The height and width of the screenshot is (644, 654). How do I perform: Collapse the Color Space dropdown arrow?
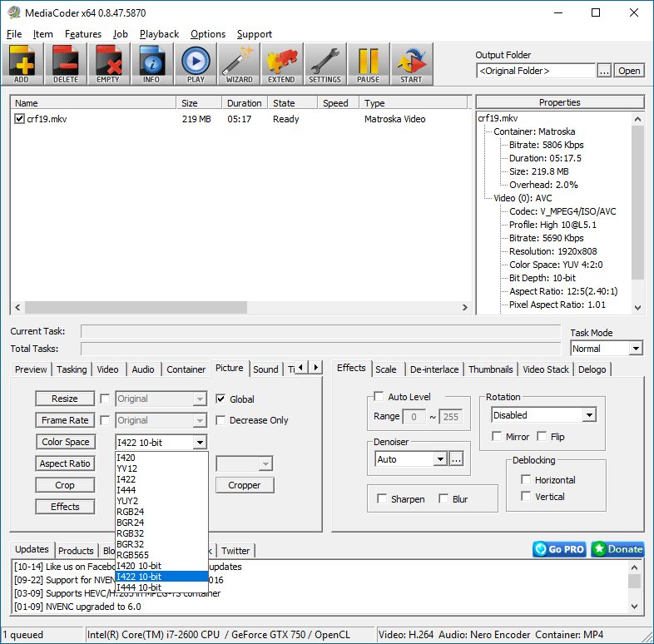tap(200, 443)
